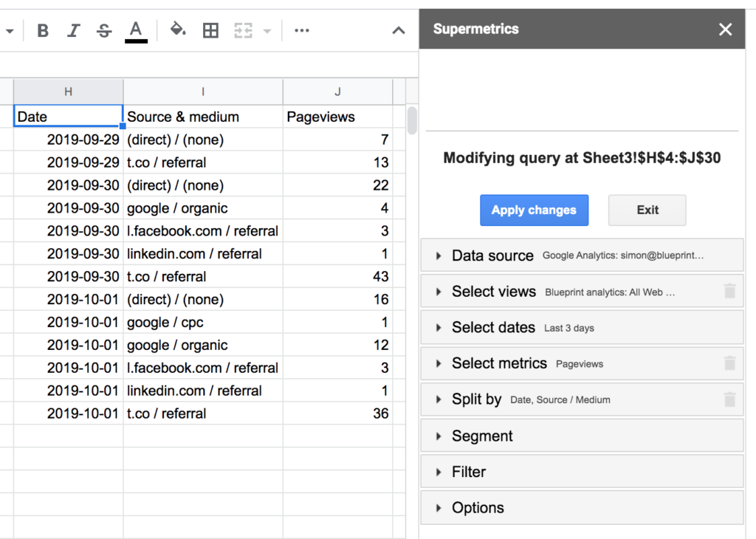The height and width of the screenshot is (539, 756).
Task: Click the vertical scrollbar of the sheet
Action: pos(412,120)
